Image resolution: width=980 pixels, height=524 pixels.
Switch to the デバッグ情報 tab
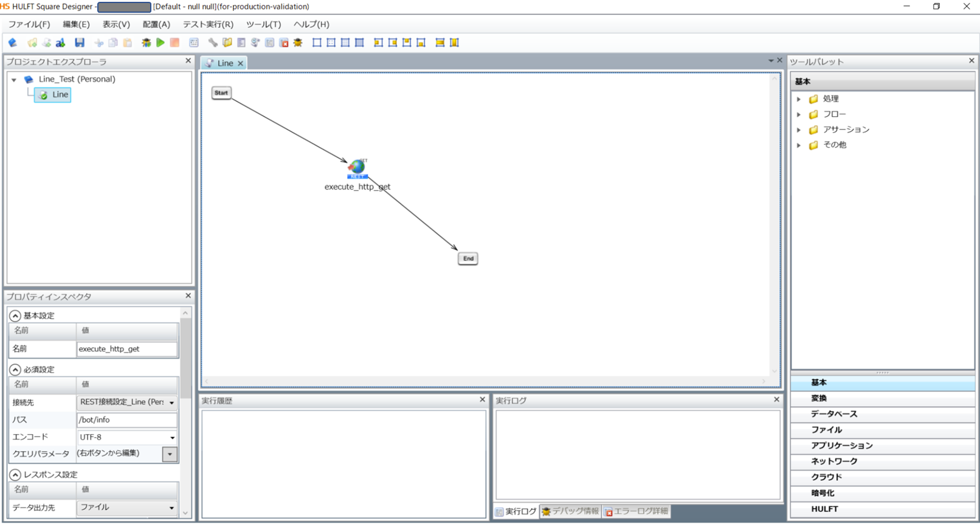click(570, 512)
